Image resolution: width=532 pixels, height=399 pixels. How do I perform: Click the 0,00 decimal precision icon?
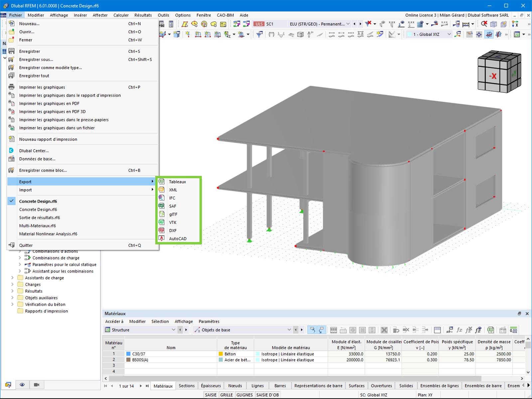point(513,330)
